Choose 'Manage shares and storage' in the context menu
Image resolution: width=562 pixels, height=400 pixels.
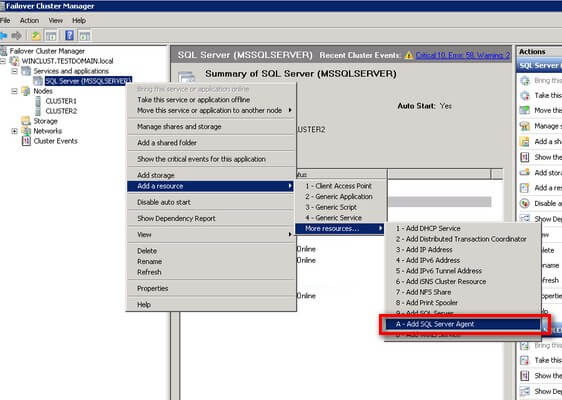(211, 127)
